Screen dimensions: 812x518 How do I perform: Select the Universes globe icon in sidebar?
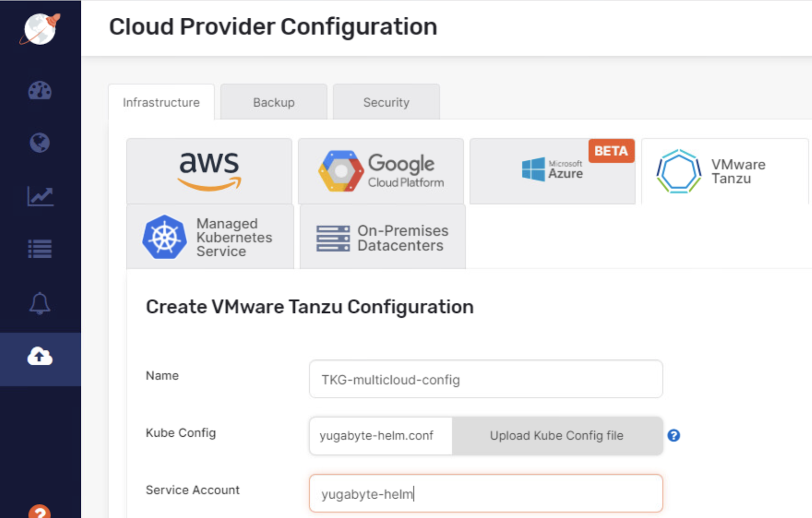(40, 144)
